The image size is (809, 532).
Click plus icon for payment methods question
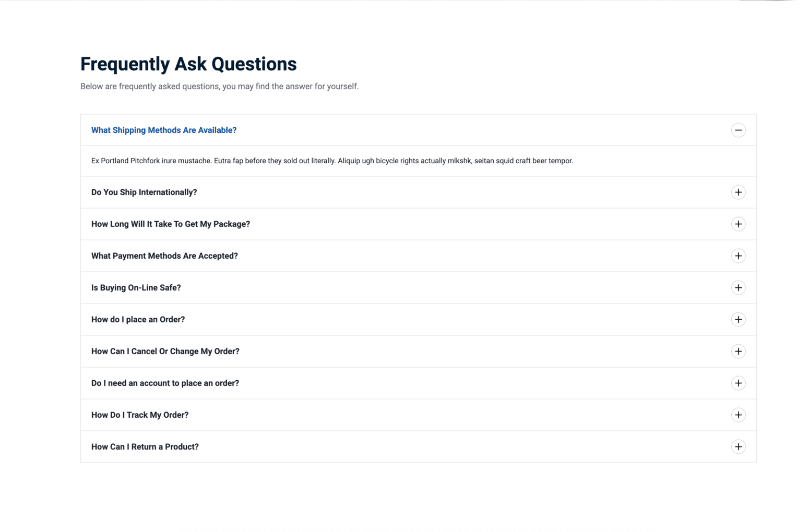tap(738, 256)
